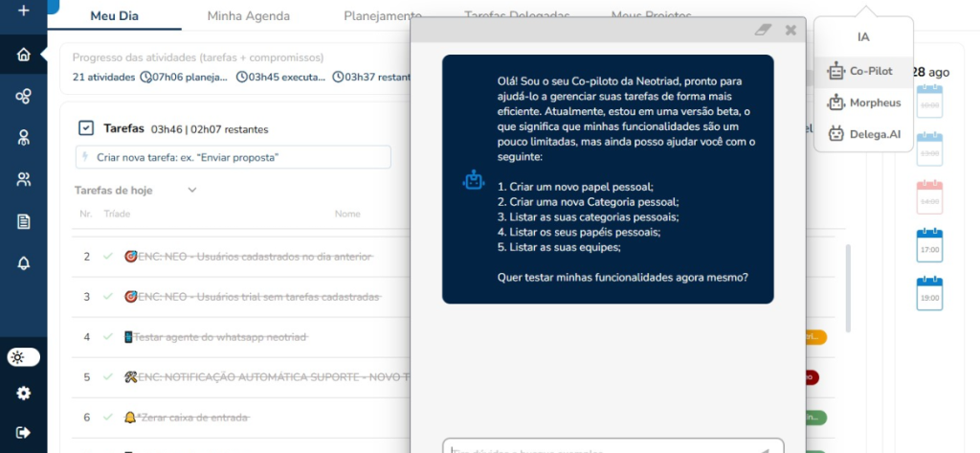Switch to the Minha Agenda tab
Viewport: 980px width, 453px height.
coord(249,16)
